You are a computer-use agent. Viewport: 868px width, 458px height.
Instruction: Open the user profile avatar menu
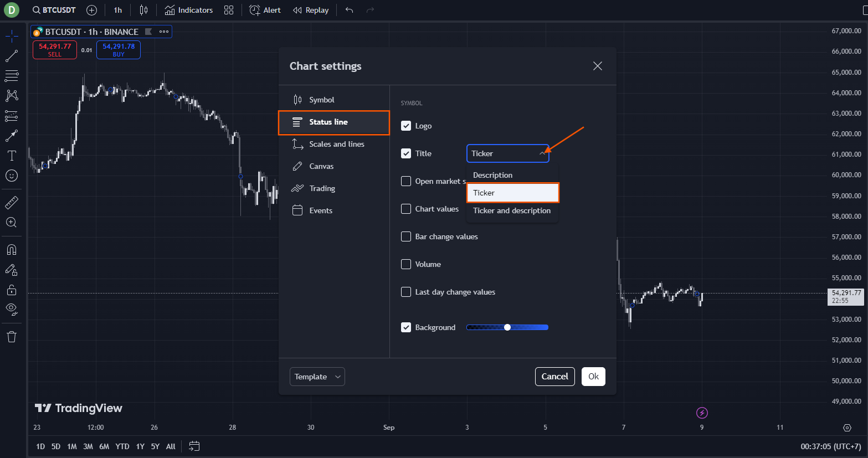tap(11, 10)
